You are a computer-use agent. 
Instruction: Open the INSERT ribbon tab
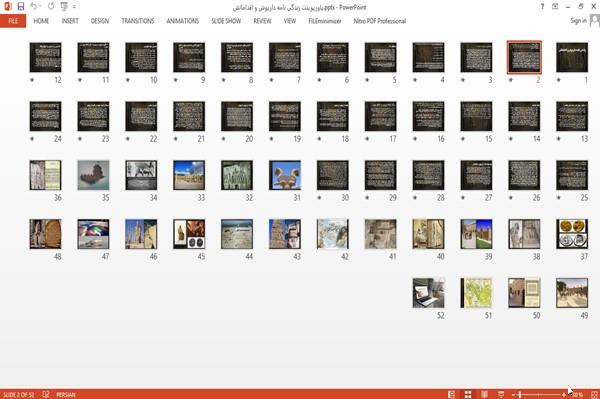pos(70,21)
